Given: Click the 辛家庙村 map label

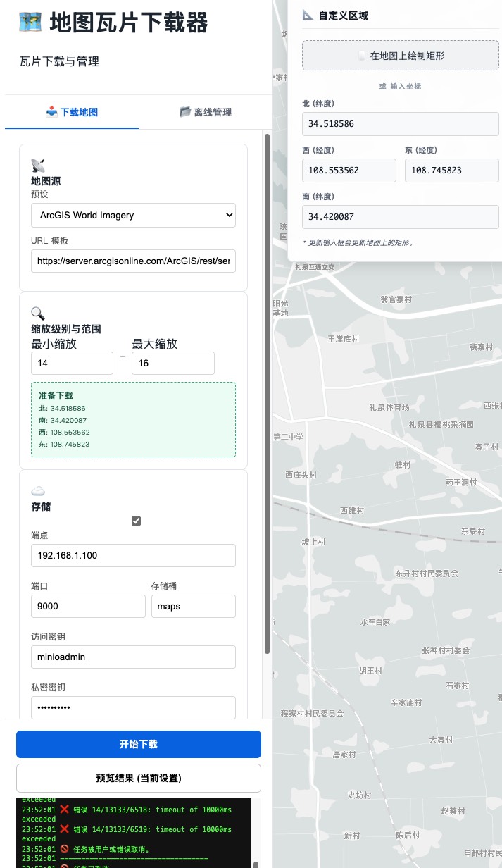Looking at the screenshot, I should coord(406,702).
